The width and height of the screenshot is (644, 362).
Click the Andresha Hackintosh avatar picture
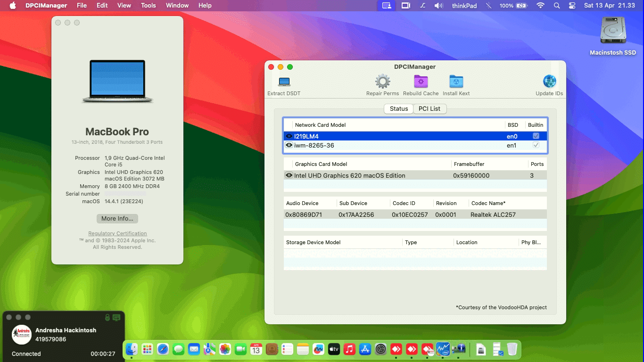[22, 335]
